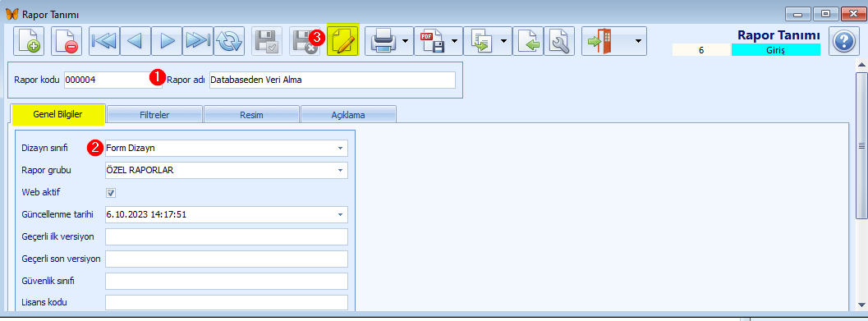Click the delete record icon
This screenshot has height=321, width=868.
[67, 41]
